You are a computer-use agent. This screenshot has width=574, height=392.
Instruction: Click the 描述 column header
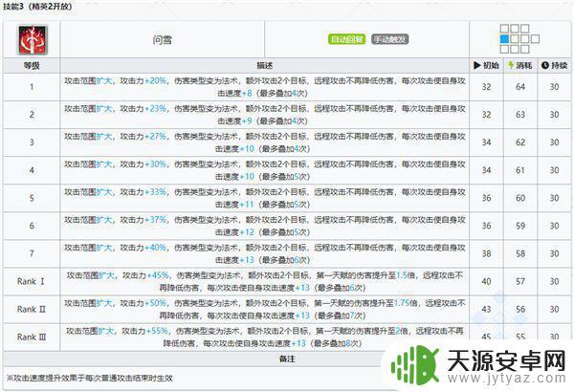click(x=264, y=66)
